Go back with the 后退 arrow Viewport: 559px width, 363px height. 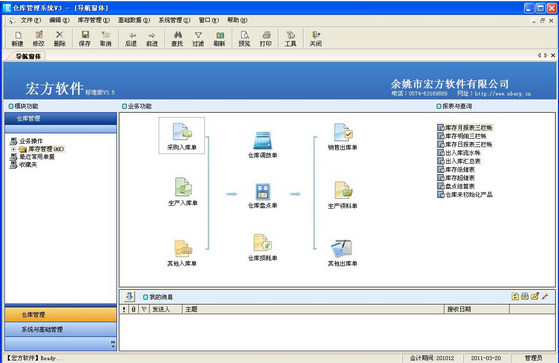131,39
